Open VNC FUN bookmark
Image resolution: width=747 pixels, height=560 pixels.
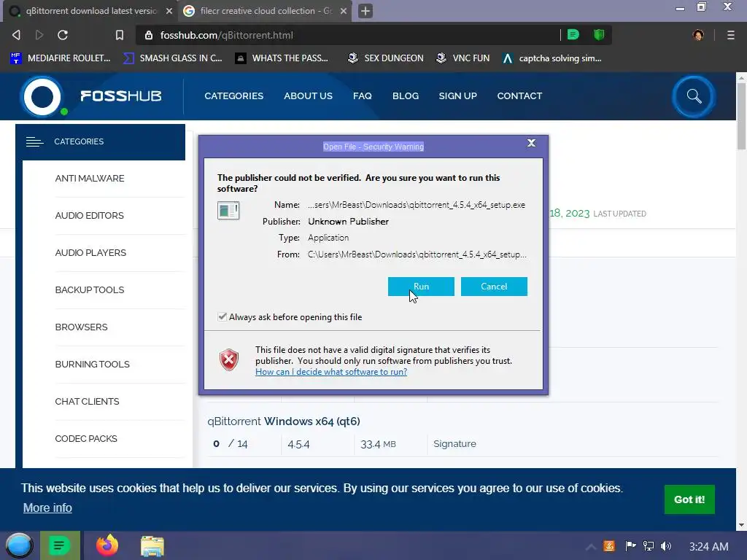(463, 58)
